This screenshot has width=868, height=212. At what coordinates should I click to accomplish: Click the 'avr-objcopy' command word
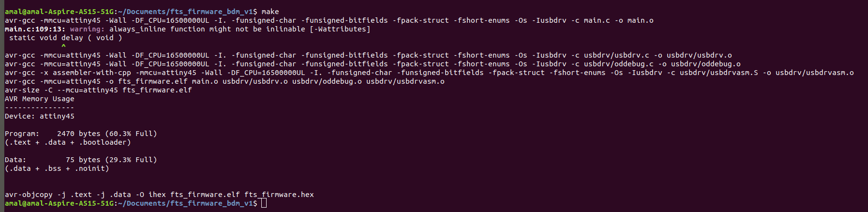tap(29, 195)
